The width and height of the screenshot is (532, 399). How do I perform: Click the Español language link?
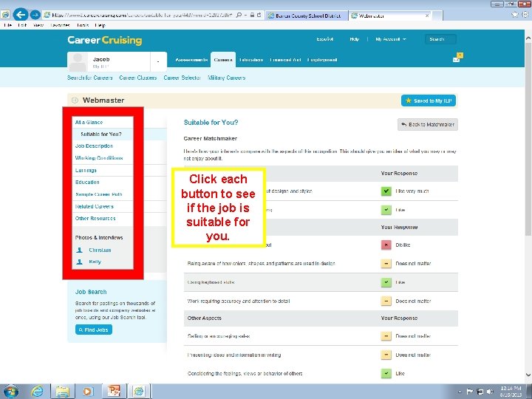point(324,39)
